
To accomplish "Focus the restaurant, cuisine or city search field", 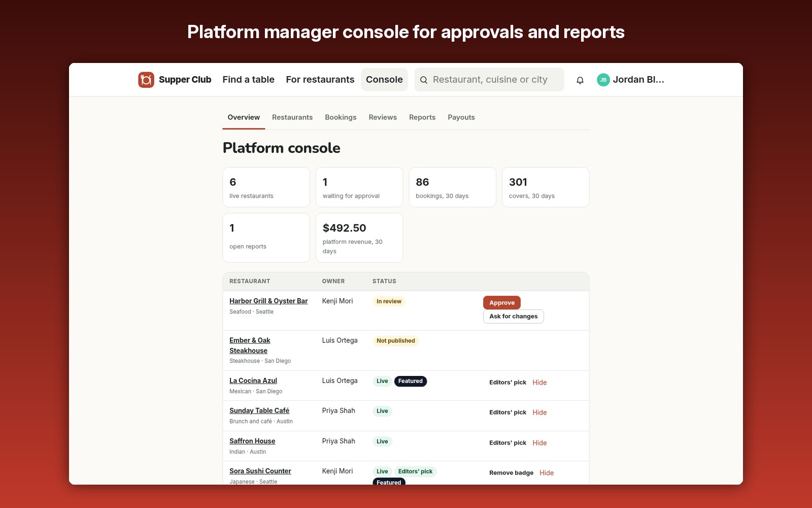I will point(489,80).
